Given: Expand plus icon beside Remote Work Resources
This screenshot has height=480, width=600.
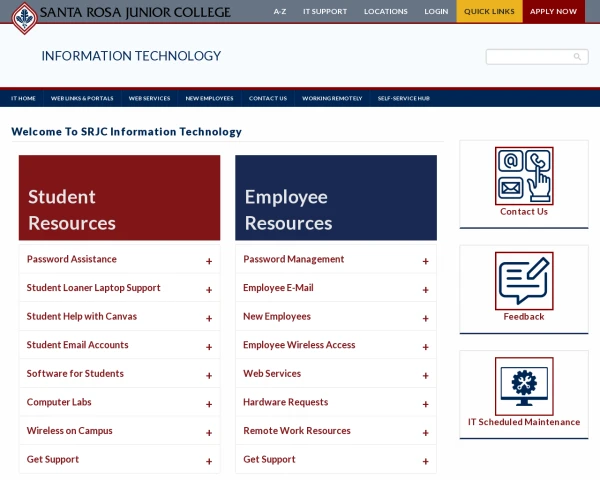Looking at the screenshot, I should (x=426, y=433).
